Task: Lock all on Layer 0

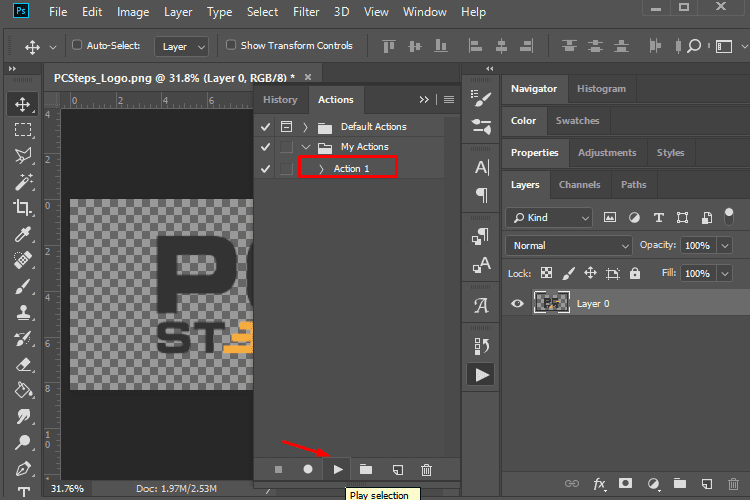Action: 635,273
